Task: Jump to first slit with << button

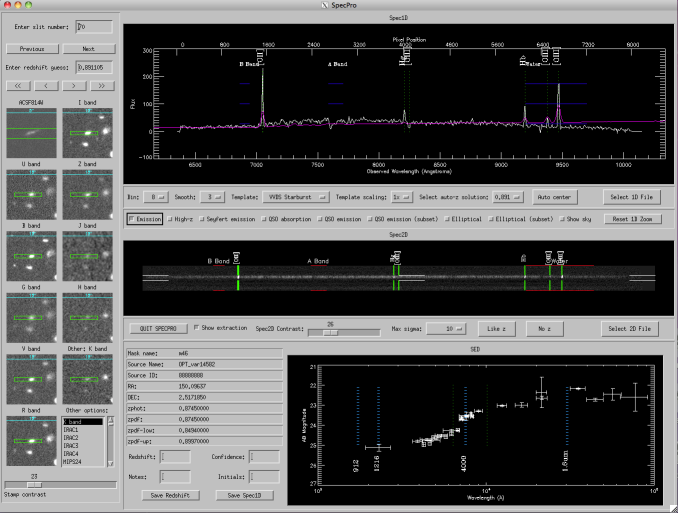Action: [20, 87]
